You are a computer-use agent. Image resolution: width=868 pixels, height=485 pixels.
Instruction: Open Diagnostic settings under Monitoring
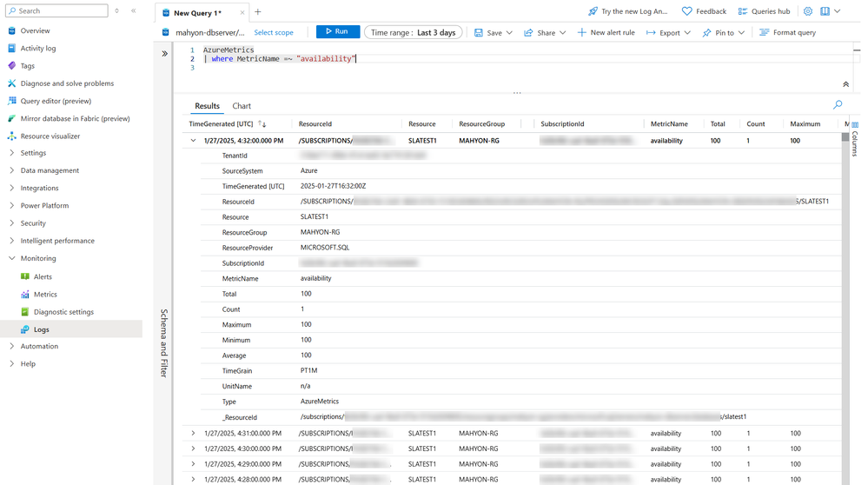63,312
